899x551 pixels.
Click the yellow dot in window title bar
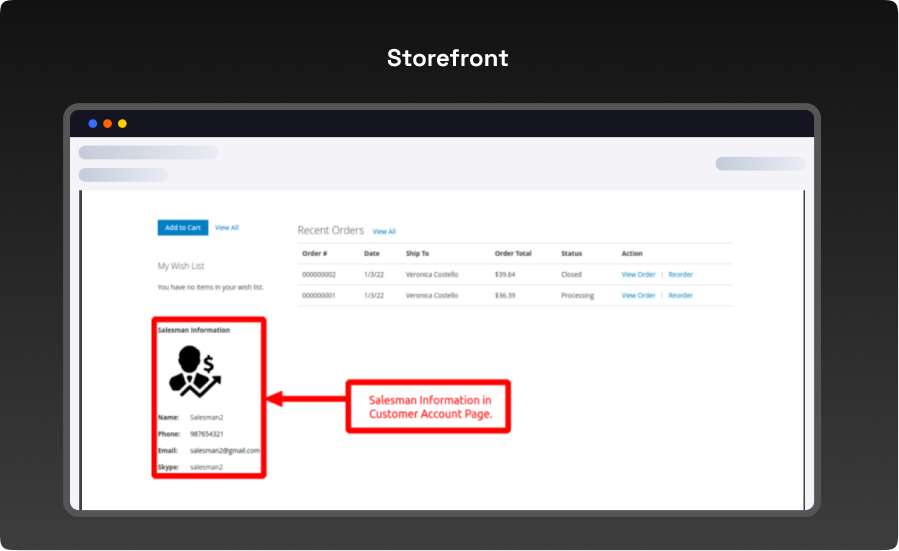coord(122,124)
